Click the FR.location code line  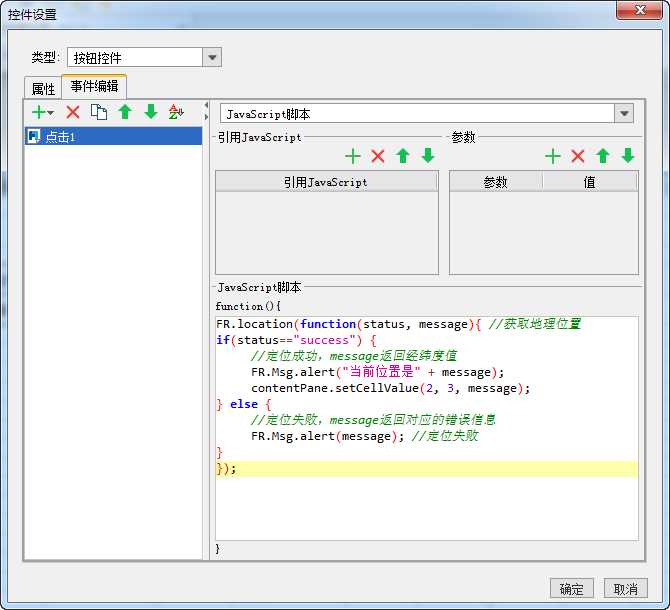[398, 324]
